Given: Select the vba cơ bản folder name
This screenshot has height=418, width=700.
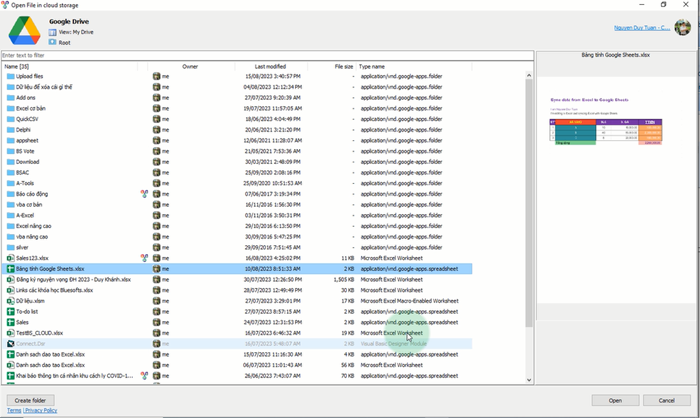Looking at the screenshot, I should point(29,205).
